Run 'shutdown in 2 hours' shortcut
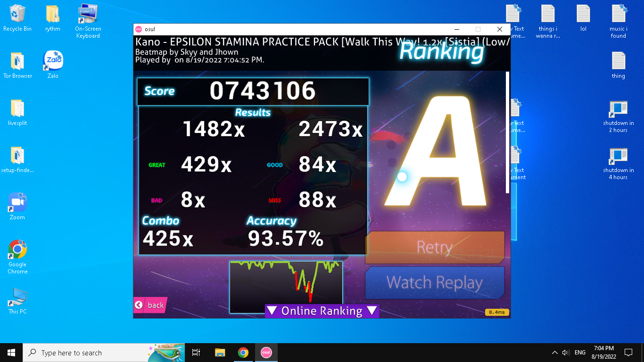644x362 pixels. (619, 115)
